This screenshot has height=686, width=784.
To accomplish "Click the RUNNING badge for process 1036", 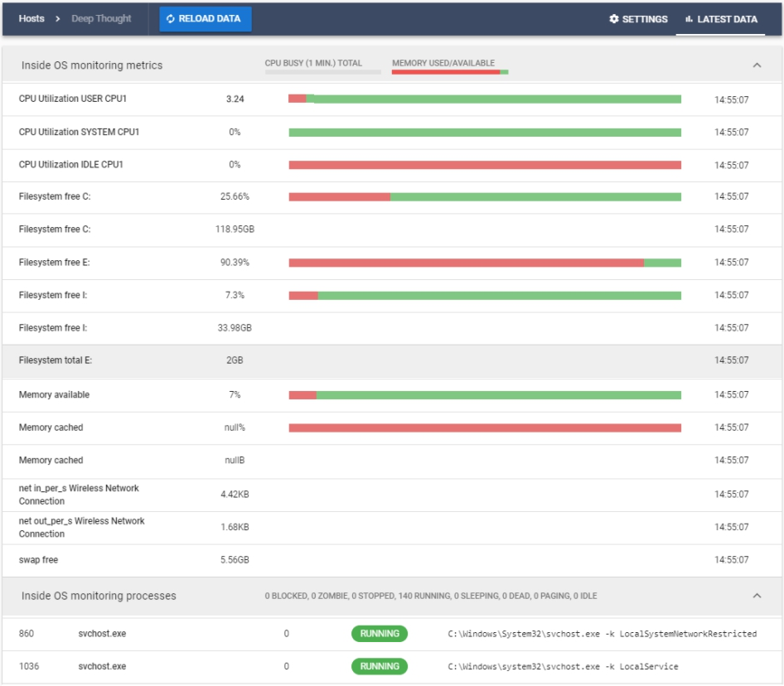I will pos(380,666).
